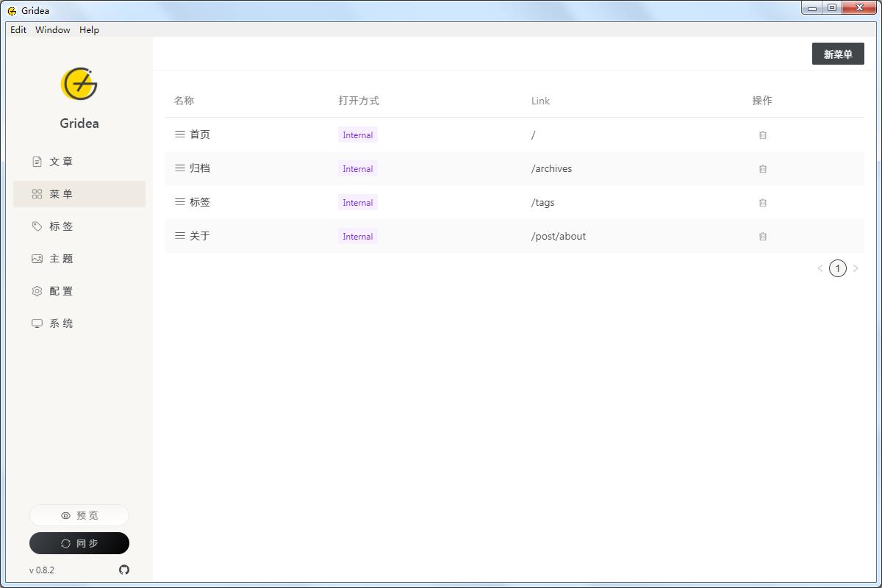This screenshot has width=882, height=588.
Task: Open the 文章 articles section
Action: [61, 162]
